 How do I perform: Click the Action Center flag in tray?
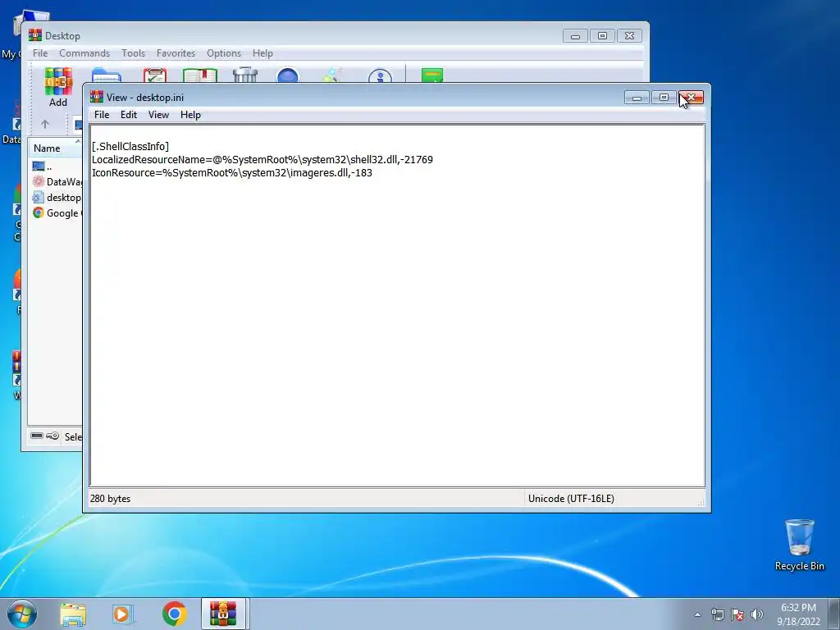pyautogui.click(x=737, y=614)
